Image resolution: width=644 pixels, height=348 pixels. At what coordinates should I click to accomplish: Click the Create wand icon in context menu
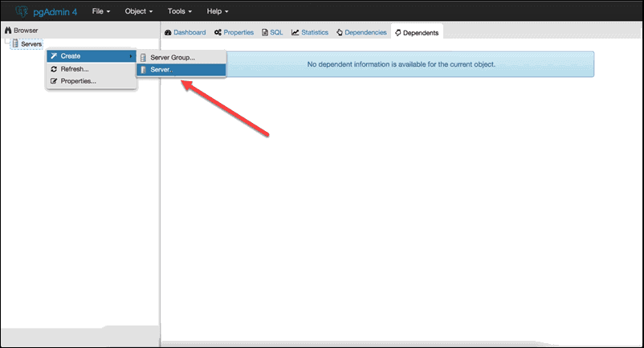54,56
